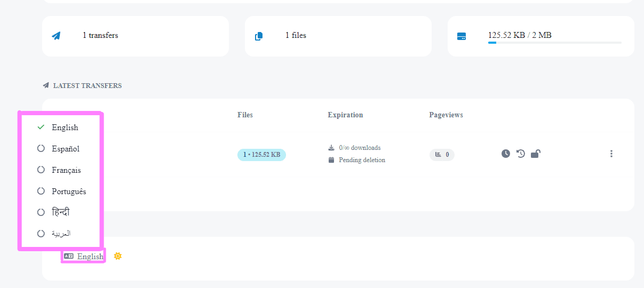Click the storage usage progress bar

click(x=554, y=43)
